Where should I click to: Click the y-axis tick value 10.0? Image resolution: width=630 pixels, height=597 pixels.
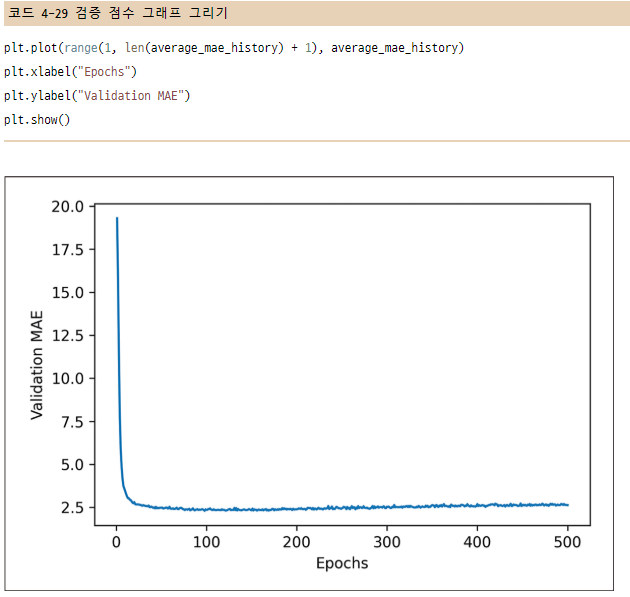(68, 378)
